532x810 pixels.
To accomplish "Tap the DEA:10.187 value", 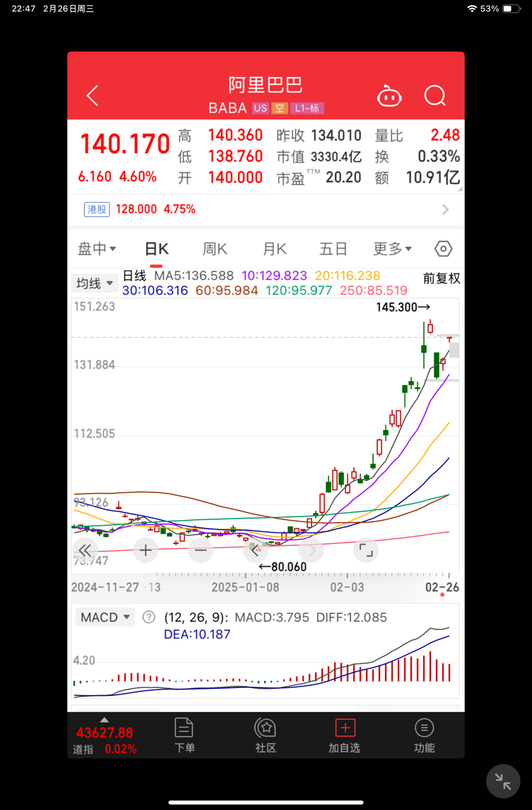I will (197, 635).
